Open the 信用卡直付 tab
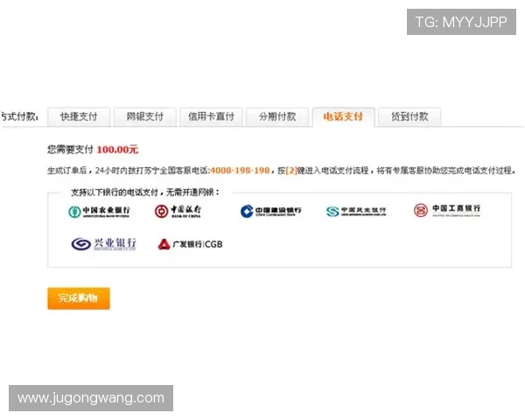 coord(211,117)
